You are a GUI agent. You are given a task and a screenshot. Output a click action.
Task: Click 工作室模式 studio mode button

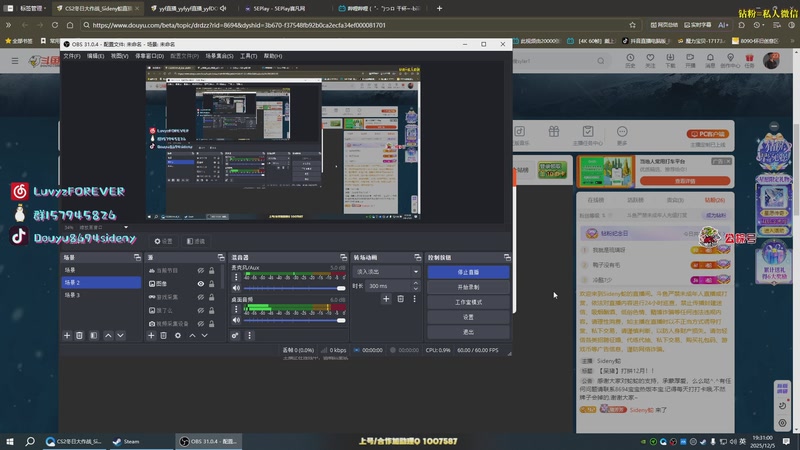[468, 302]
